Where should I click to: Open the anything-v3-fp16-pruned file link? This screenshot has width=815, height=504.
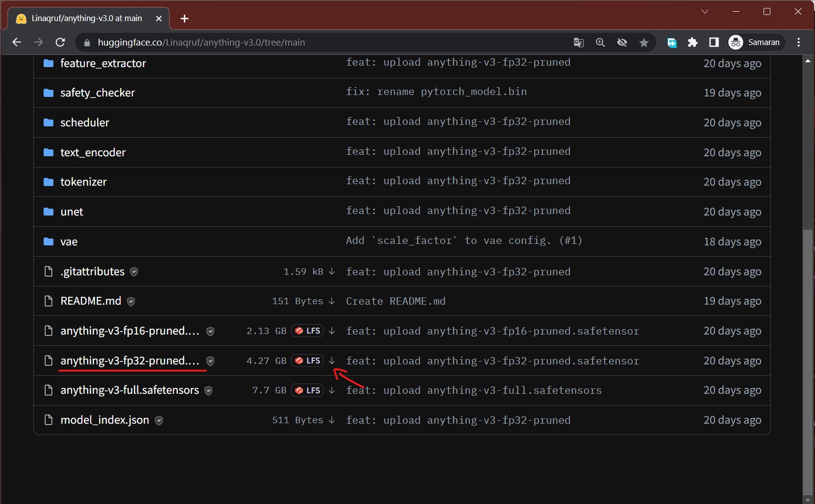[x=130, y=331]
